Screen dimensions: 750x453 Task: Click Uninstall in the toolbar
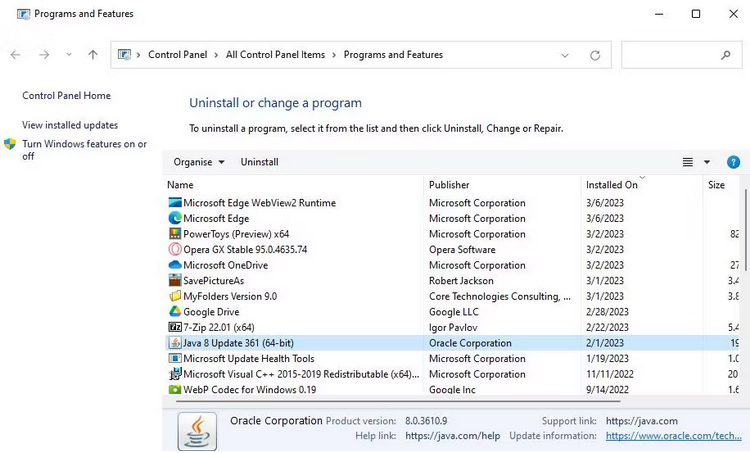[259, 162]
